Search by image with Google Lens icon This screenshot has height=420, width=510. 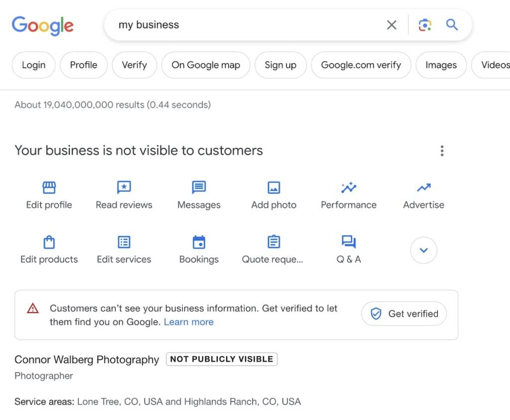[x=425, y=25]
